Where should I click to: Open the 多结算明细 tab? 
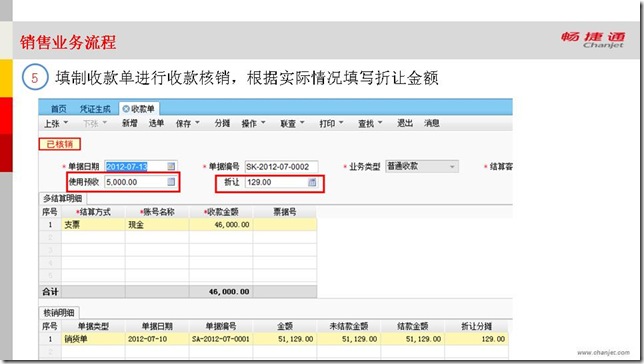click(62, 198)
